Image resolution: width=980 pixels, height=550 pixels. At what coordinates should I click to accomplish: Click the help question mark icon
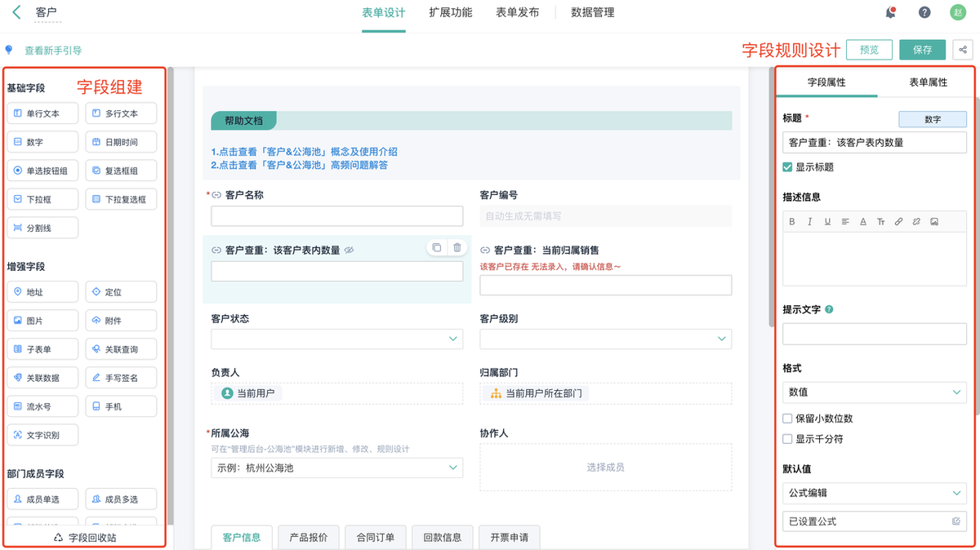pos(924,12)
